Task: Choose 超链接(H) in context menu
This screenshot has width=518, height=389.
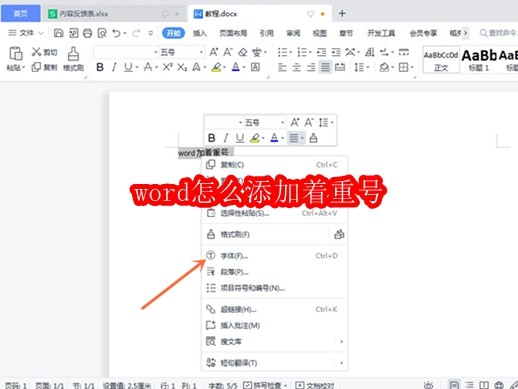Action: (x=275, y=309)
